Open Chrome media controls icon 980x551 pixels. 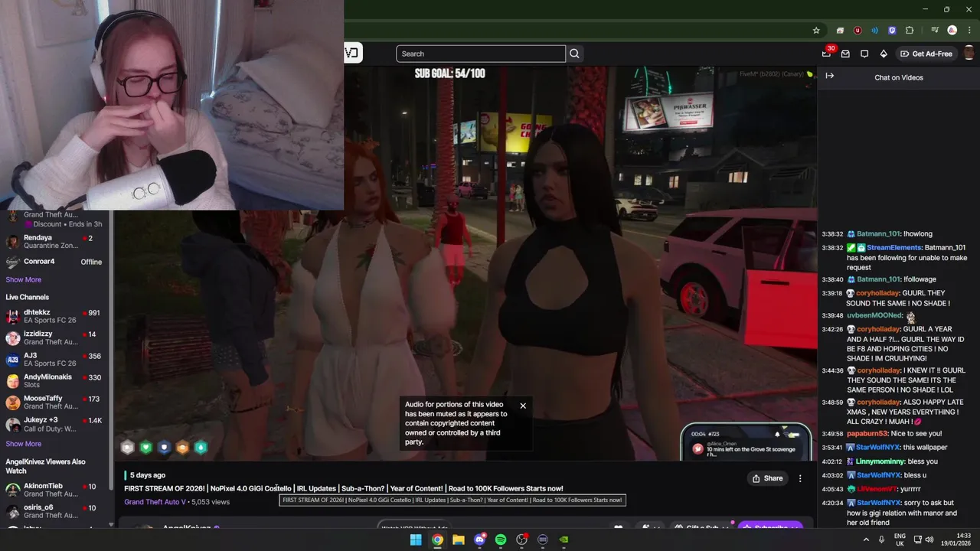coord(935,31)
